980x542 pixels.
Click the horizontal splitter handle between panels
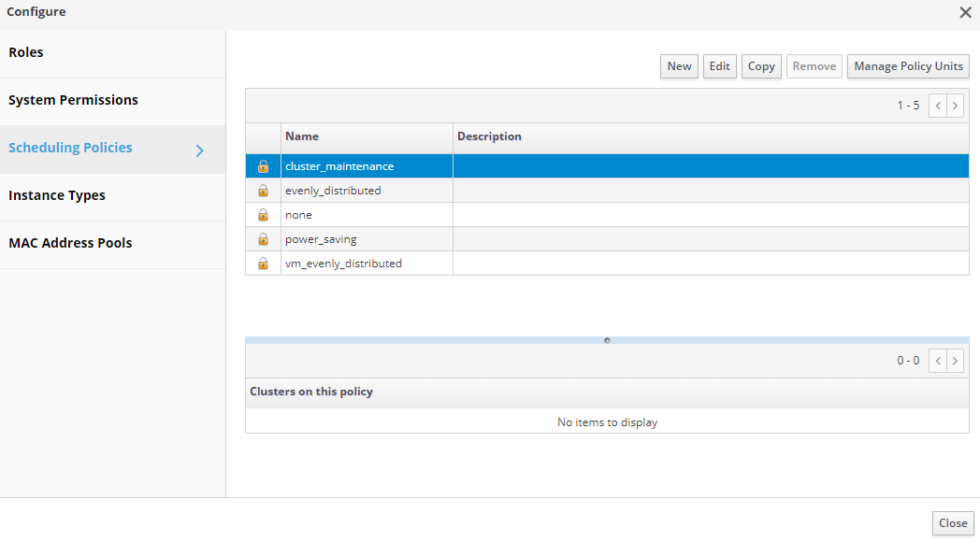click(607, 340)
